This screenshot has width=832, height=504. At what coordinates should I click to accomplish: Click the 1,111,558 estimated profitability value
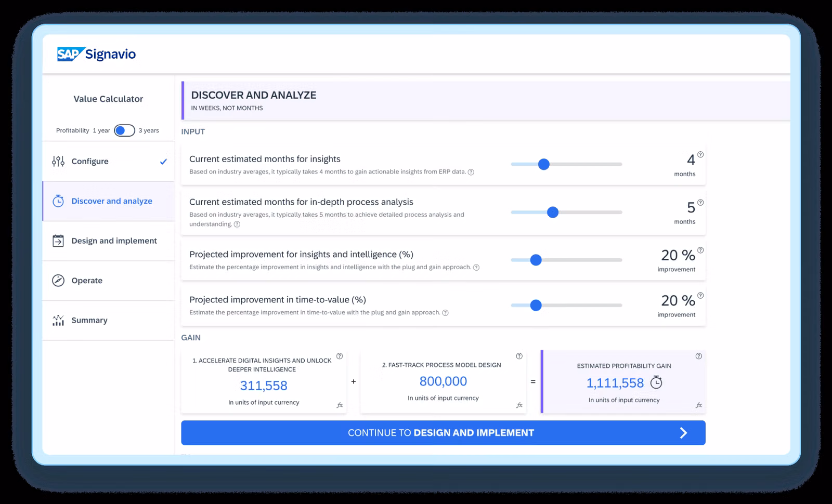tap(615, 383)
